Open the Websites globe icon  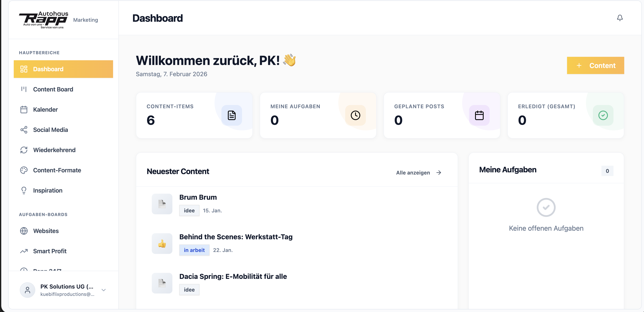(24, 231)
